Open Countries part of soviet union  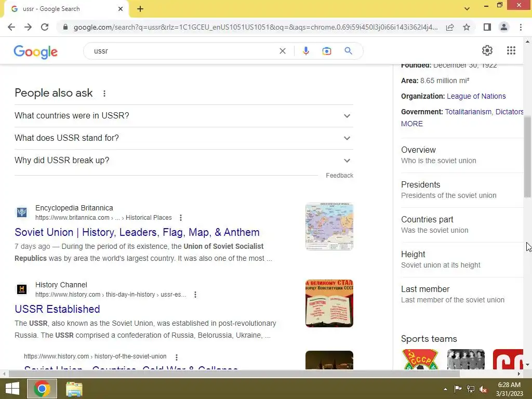tap(462, 224)
